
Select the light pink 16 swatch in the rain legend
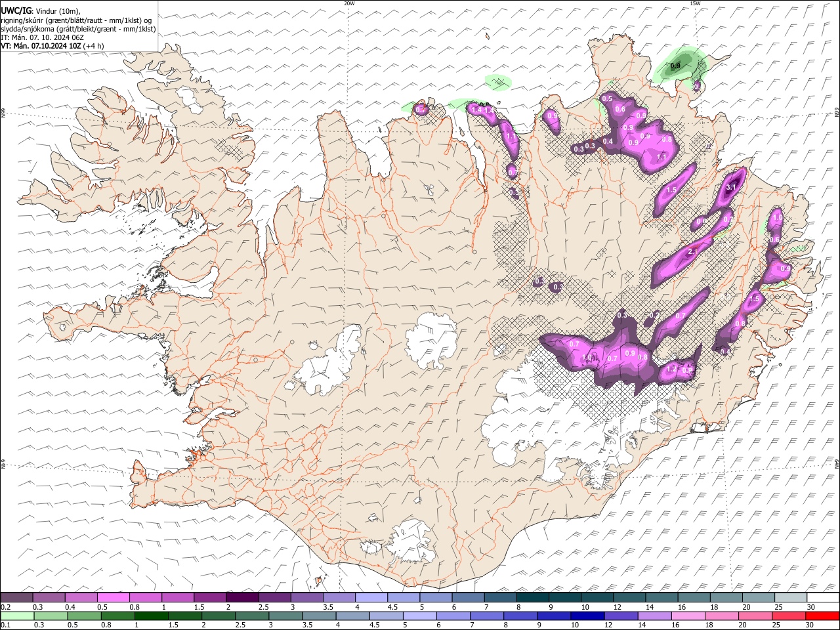[688, 616]
